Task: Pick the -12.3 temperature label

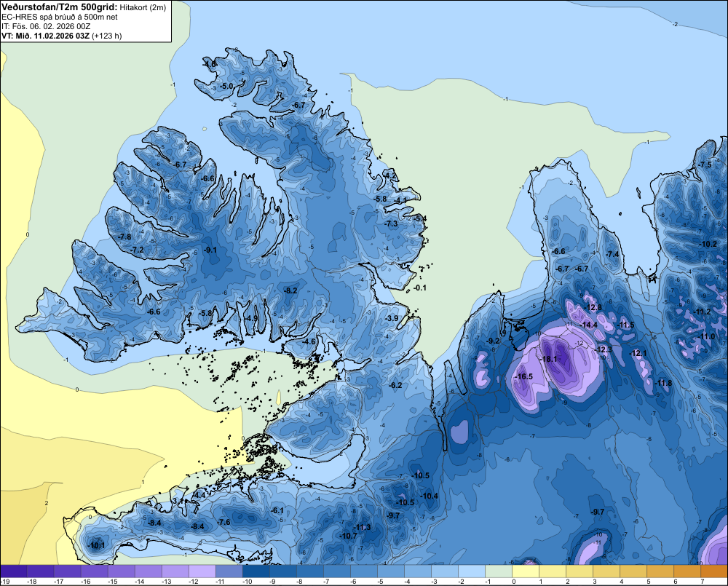Action: 604,349
